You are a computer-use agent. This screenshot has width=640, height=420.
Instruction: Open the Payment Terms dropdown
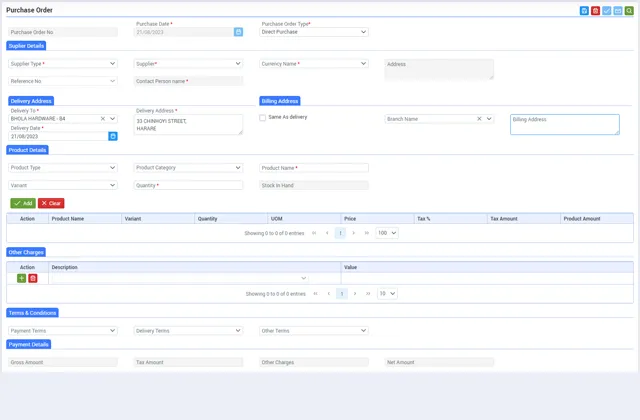[x=63, y=330]
